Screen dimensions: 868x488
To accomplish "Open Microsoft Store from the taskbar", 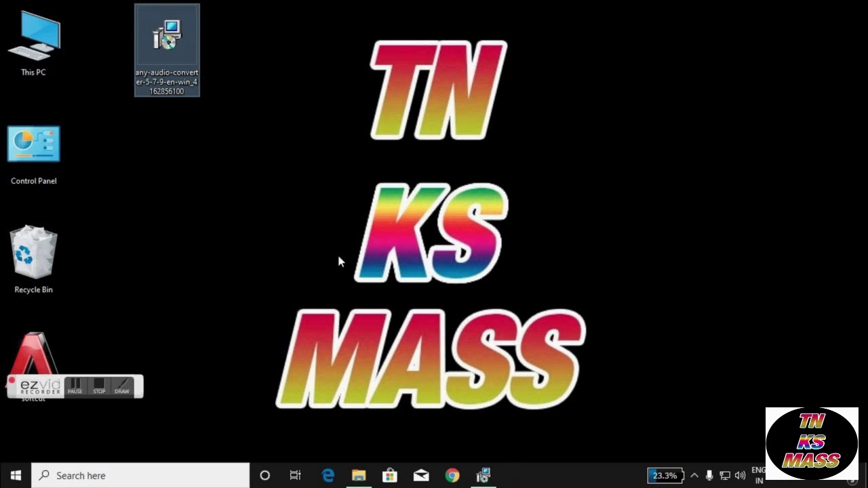I will click(390, 475).
